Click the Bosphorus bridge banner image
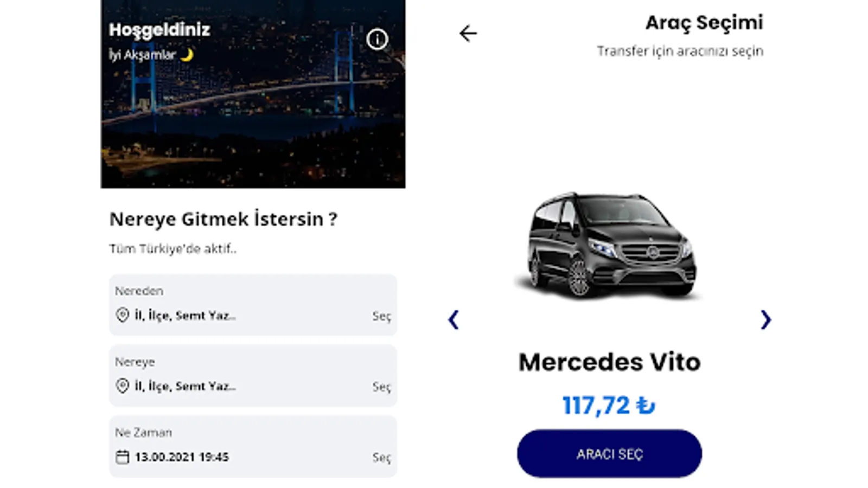The image size is (868, 488). (253, 94)
